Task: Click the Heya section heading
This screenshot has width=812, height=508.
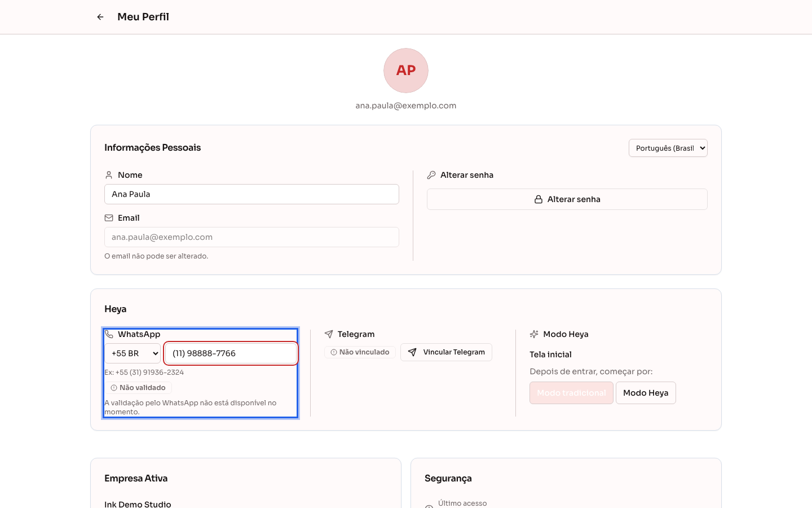Action: tap(116, 309)
